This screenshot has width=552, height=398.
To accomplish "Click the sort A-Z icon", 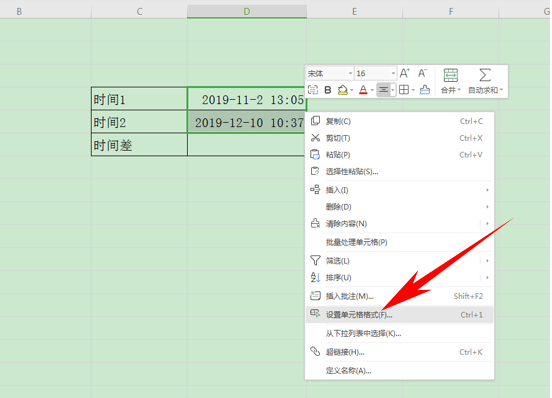I will pos(315,277).
